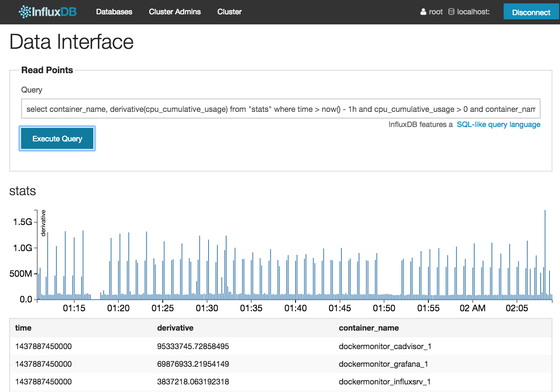This screenshot has width=560, height=392.
Task: Click the 02 AM chart axis label
Action: 473,308
